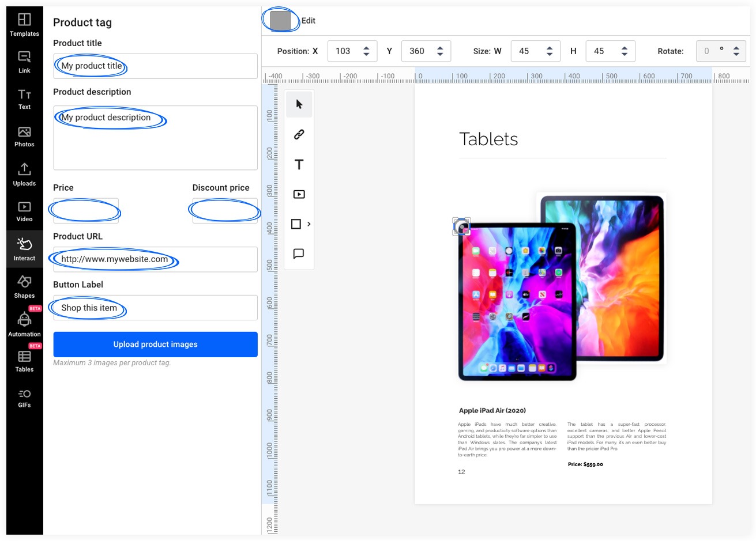Viewport: 756px width, 541px height.
Task: Click the gray color swatch beside Edit
Action: pos(280,20)
